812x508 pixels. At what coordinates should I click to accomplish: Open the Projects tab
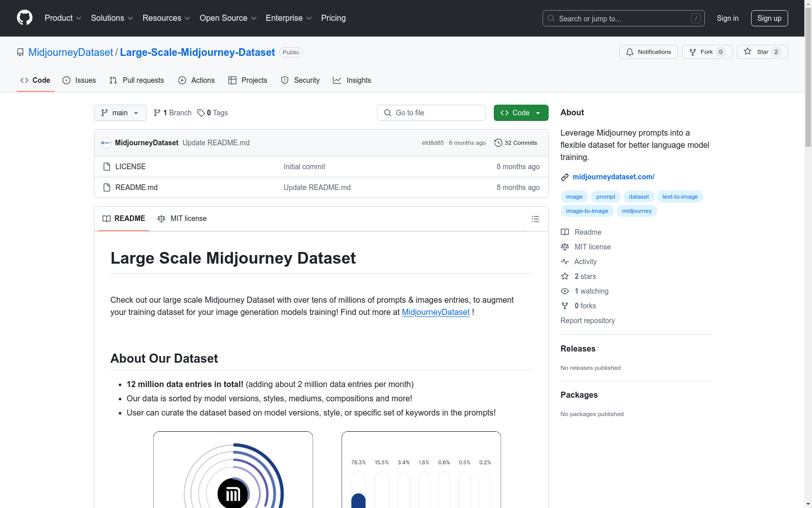click(x=248, y=80)
